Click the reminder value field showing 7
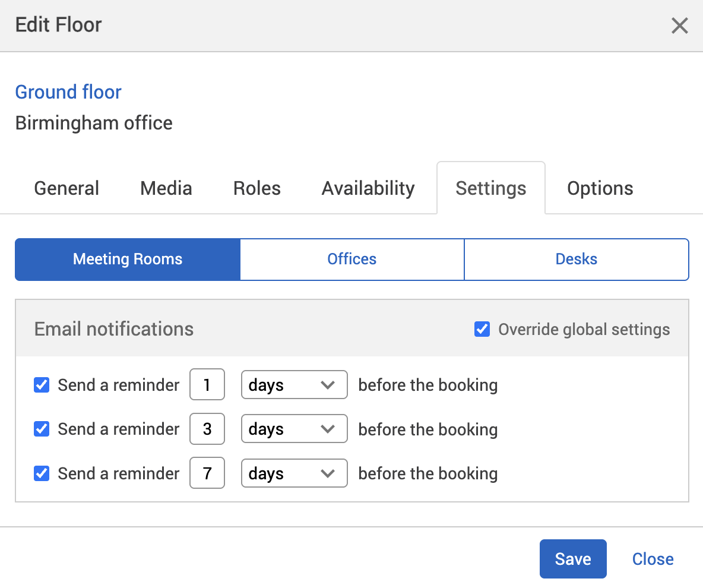This screenshot has width=703, height=588. 207,473
